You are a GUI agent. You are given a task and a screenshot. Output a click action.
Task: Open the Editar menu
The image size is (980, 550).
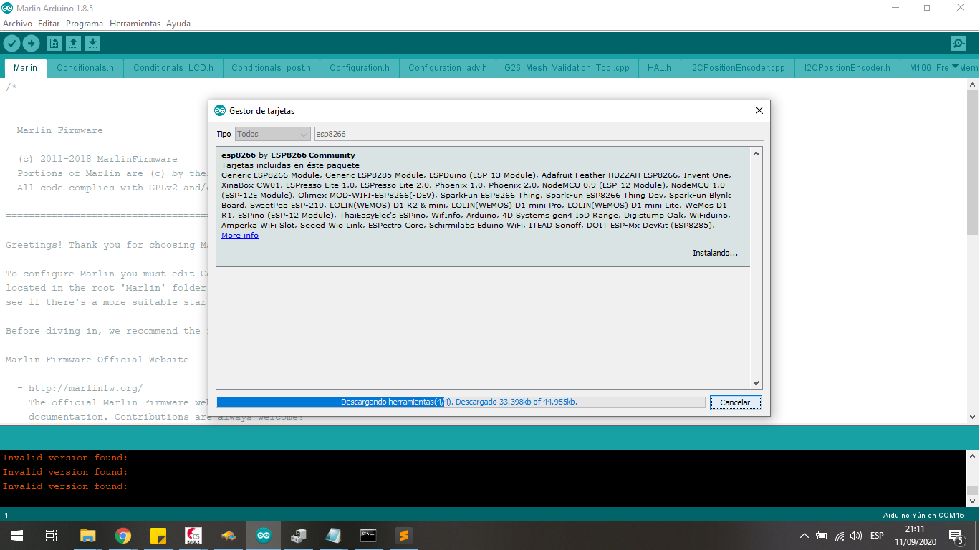pos(49,24)
